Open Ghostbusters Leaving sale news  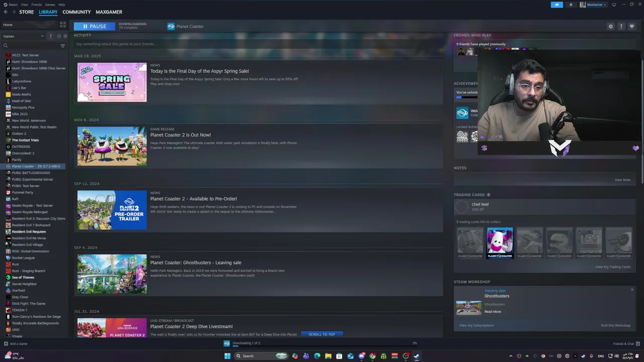click(196, 262)
